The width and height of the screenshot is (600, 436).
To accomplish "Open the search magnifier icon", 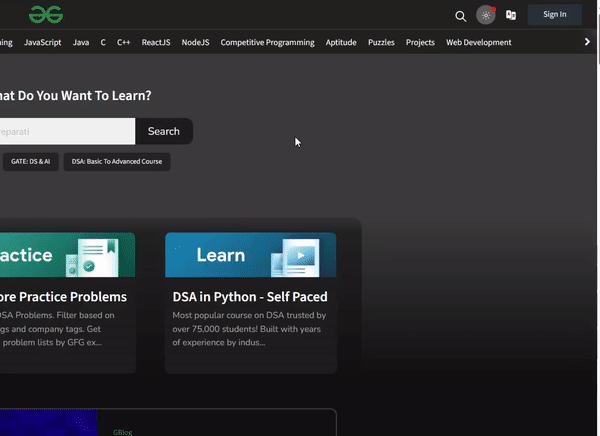I will 460,16.
